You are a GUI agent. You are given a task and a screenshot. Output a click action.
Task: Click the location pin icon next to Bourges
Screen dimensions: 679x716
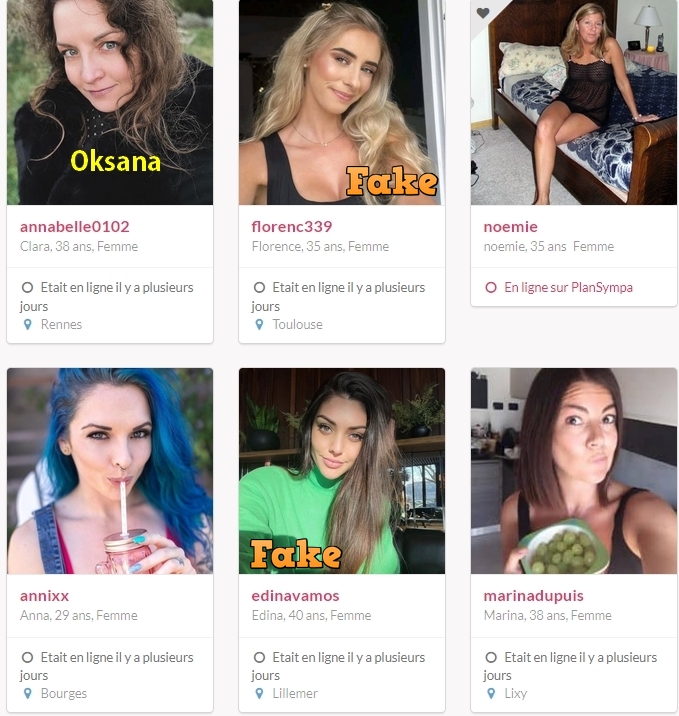pyautogui.click(x=27, y=694)
